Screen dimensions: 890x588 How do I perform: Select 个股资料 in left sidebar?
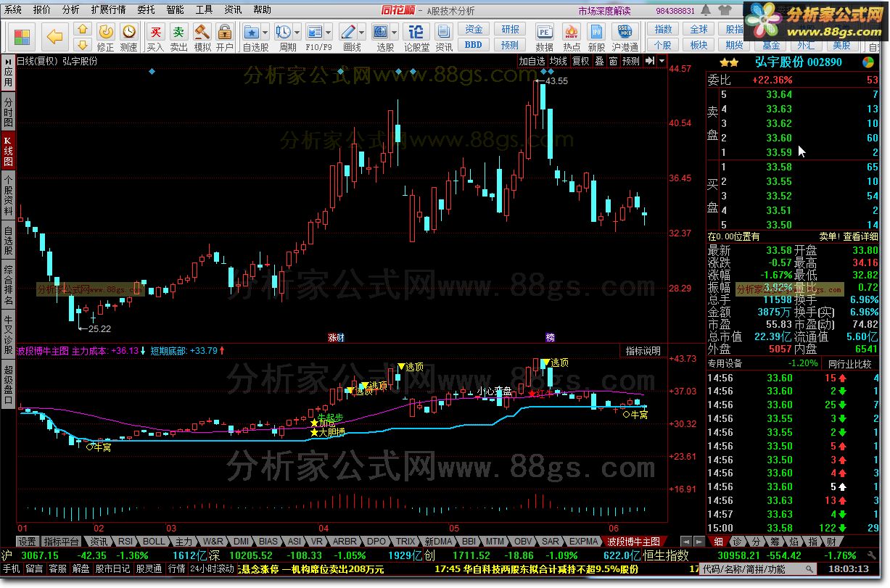[8, 195]
